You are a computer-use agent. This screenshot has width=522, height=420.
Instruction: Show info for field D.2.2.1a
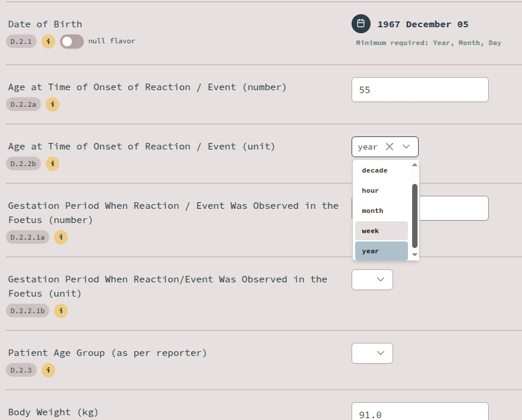pyautogui.click(x=61, y=237)
